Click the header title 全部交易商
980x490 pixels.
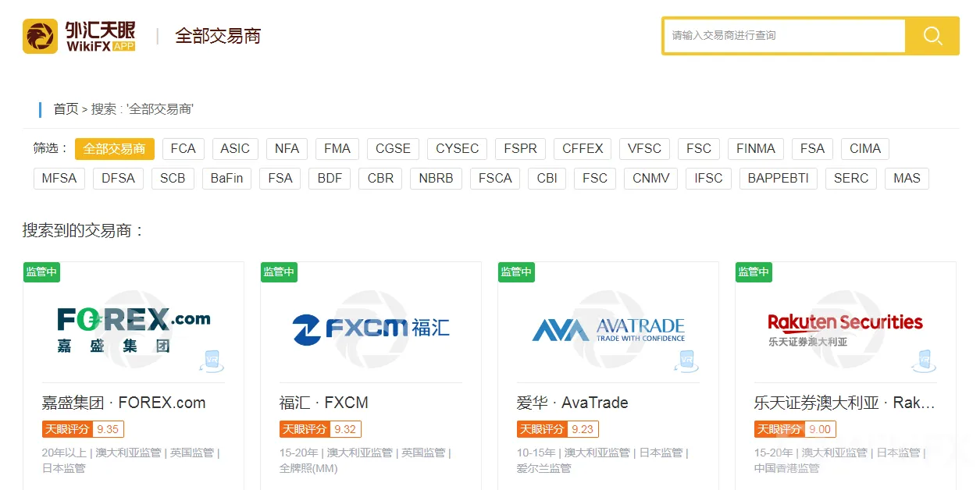218,36
